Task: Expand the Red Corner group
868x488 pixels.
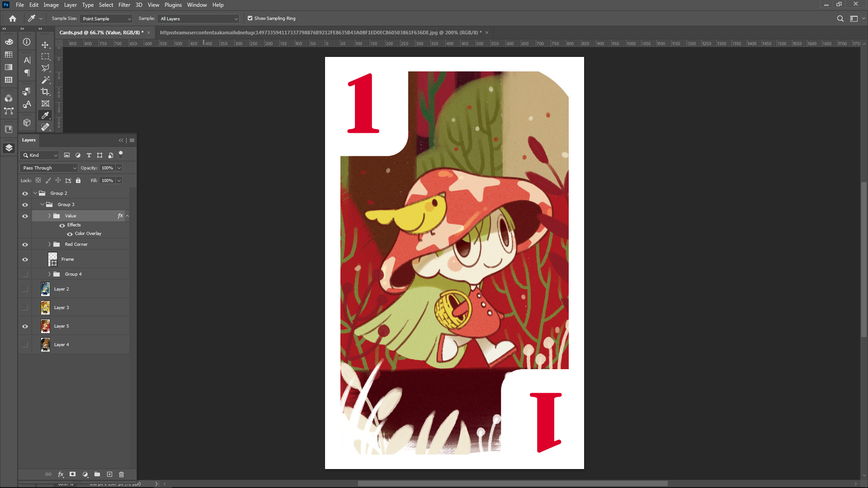Action: [x=50, y=244]
